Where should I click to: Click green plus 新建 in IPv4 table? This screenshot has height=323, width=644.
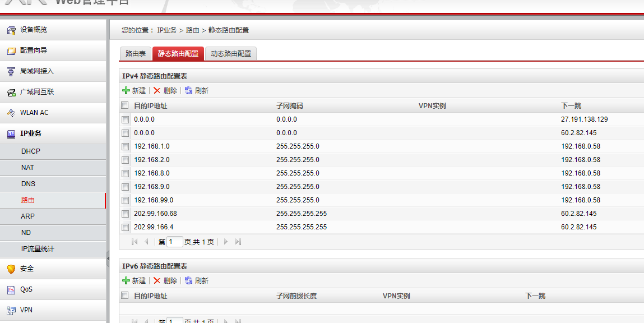[x=126, y=90]
